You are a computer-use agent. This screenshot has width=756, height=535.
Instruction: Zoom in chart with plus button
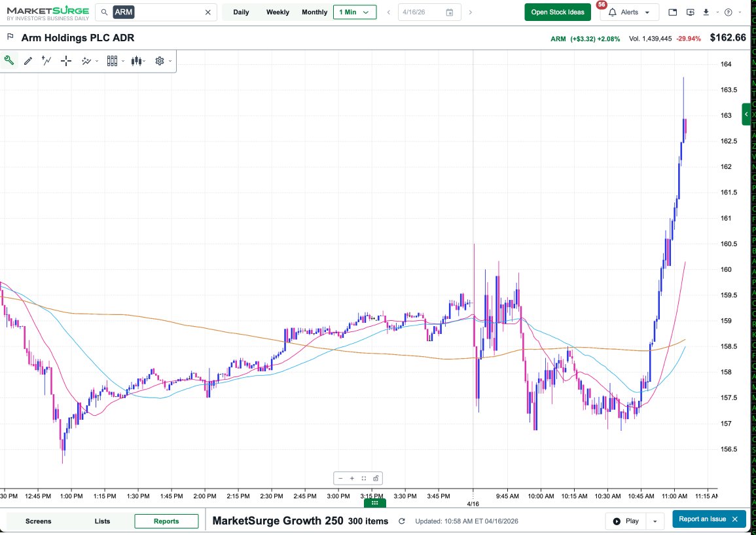pos(352,479)
